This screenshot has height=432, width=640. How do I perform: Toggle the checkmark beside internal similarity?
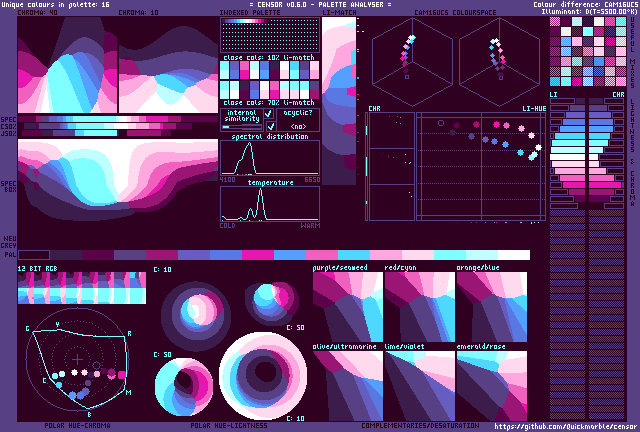point(269,114)
